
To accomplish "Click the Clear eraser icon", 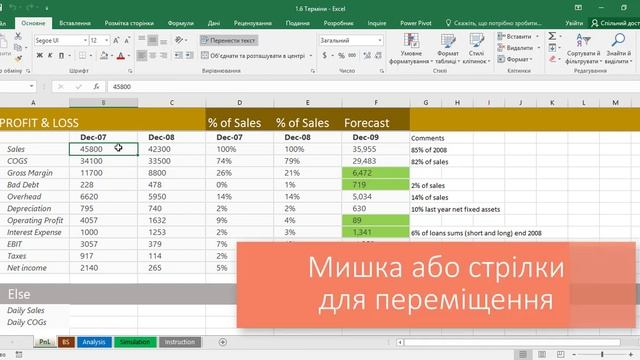I will 552,59.
